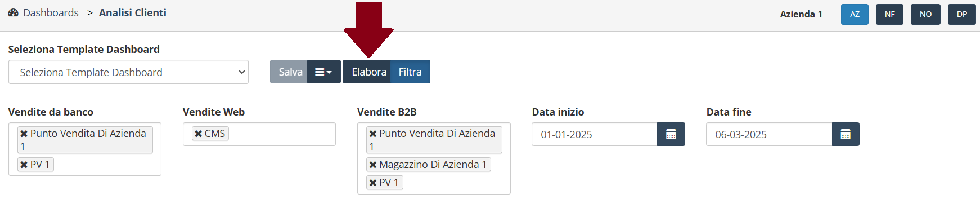Viewport: 980px width, 203px height.
Task: Select the AZ company button
Action: click(855, 14)
